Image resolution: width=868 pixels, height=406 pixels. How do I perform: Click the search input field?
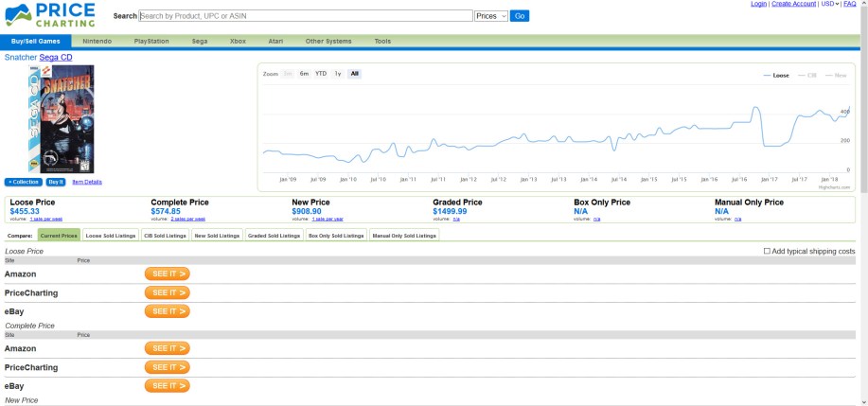pyautogui.click(x=305, y=16)
